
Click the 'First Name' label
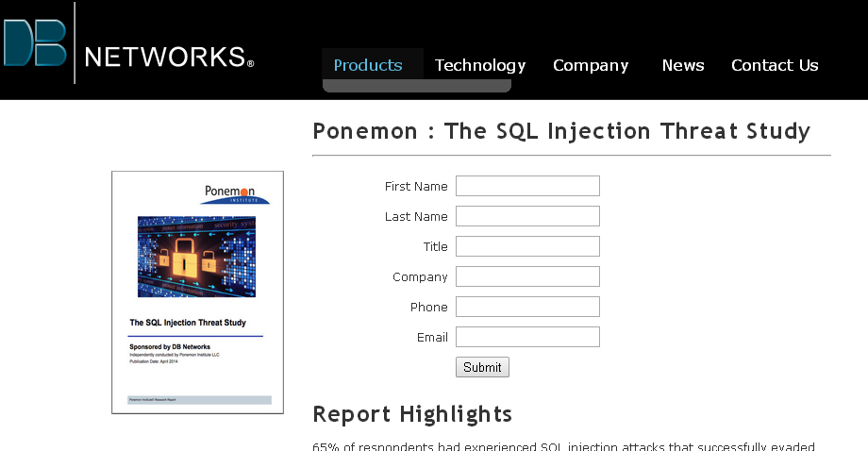[x=416, y=187]
